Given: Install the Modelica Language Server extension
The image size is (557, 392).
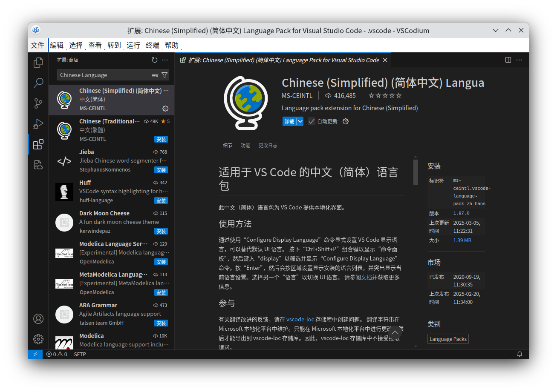Looking at the screenshot, I should (161, 262).
